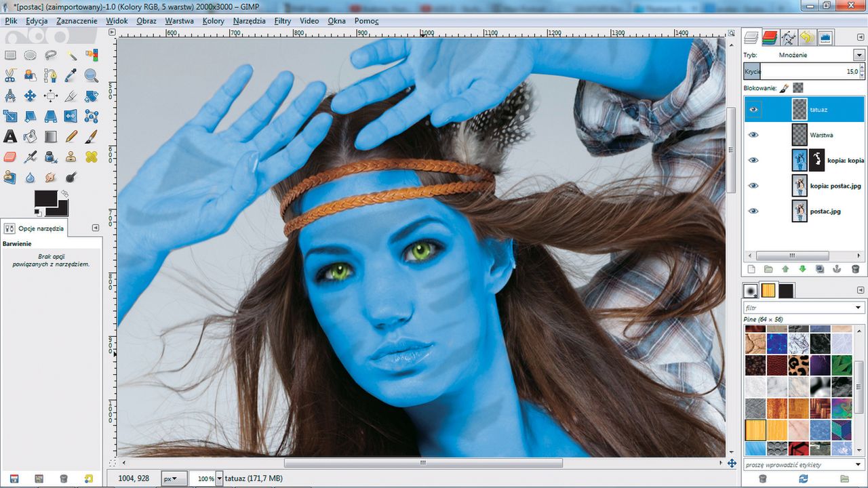Select the Select by Color tool

click(92, 55)
